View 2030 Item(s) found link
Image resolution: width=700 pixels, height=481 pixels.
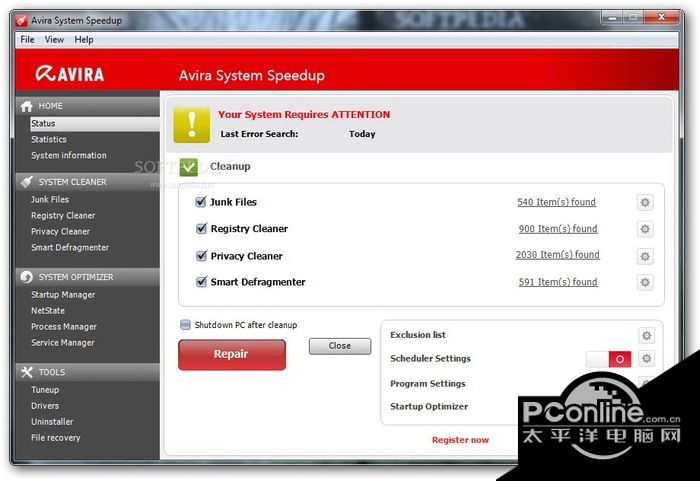click(x=558, y=255)
